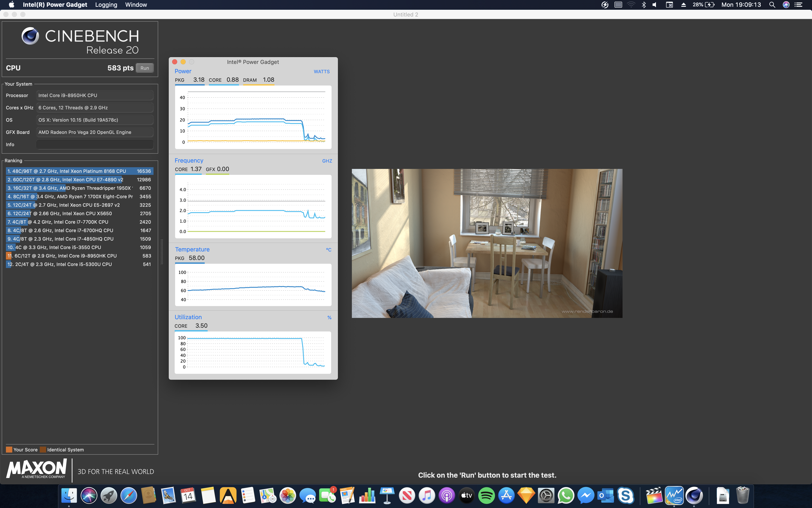Open Photos from the dock
The width and height of the screenshot is (812, 508).
point(288,496)
